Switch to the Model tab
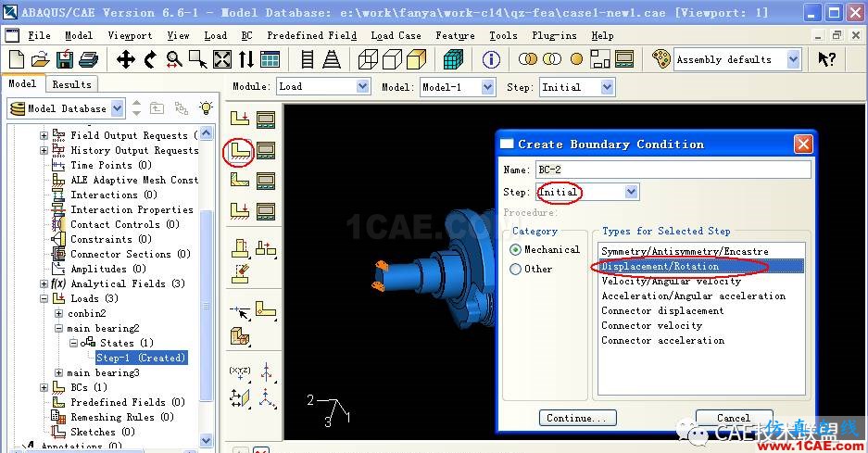 pyautogui.click(x=22, y=83)
